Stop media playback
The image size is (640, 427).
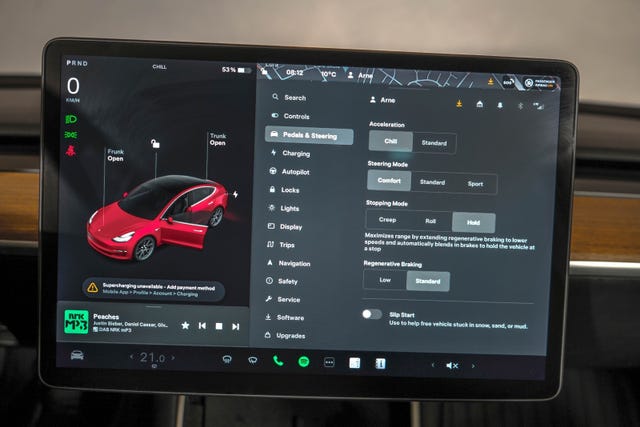pos(219,326)
